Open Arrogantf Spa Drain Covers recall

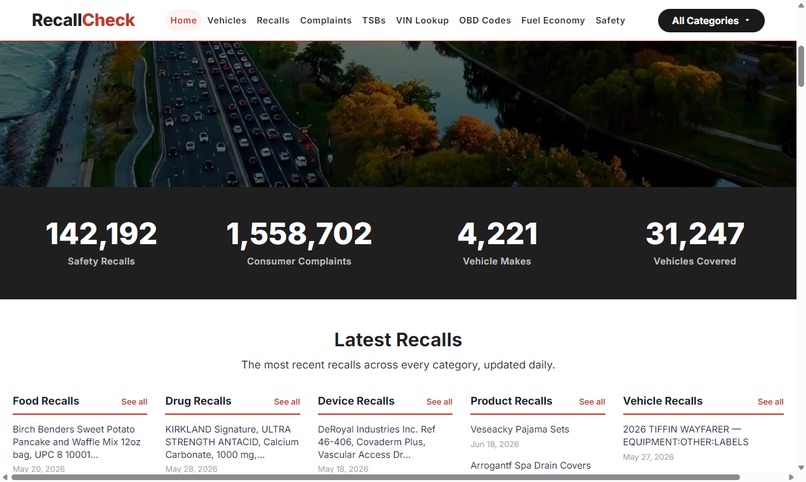tap(530, 466)
